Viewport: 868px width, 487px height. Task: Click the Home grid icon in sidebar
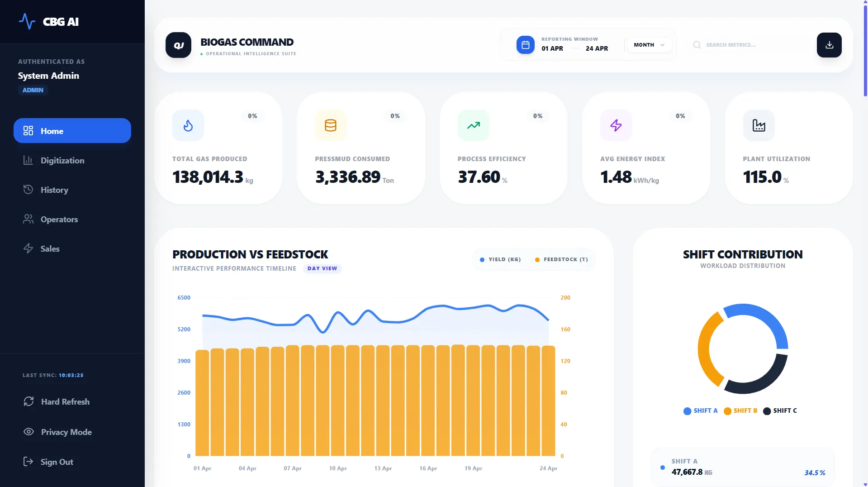coord(28,131)
